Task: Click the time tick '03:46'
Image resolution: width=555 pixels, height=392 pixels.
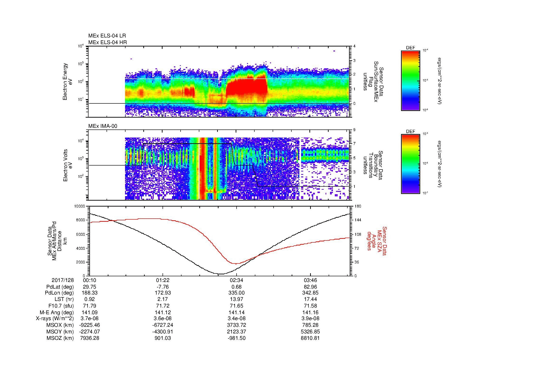Action: tap(310, 280)
